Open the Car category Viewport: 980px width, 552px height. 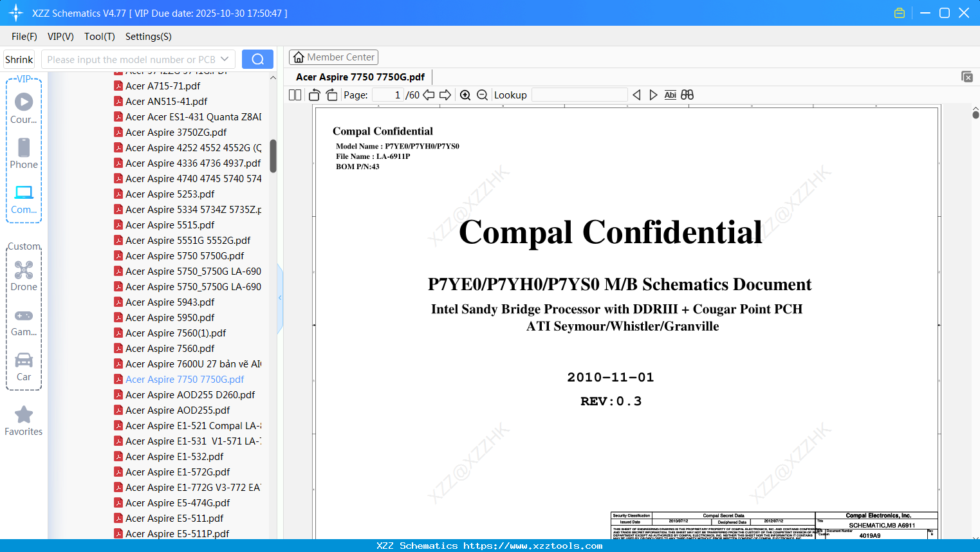(x=24, y=367)
